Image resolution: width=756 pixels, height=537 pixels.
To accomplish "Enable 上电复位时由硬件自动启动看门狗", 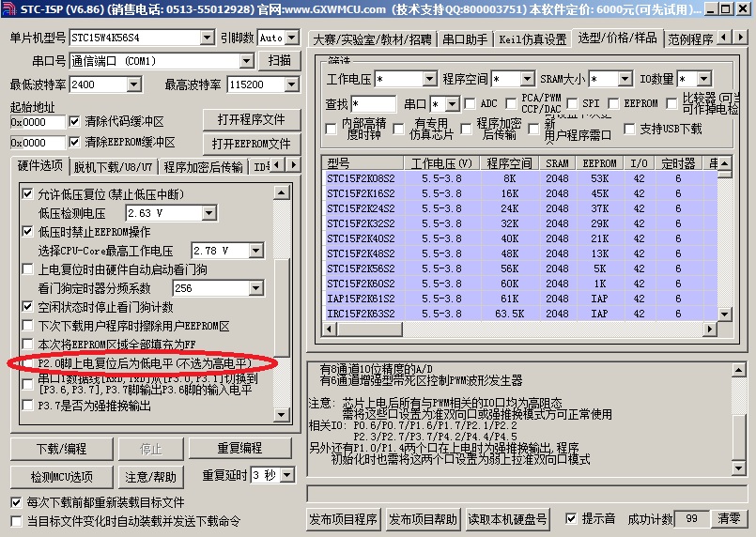I will 27,269.
